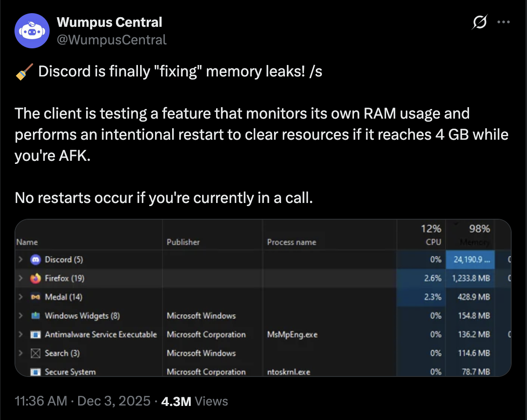Open the Grok slash-circle icon
Viewport: 527px width, 420px height.
480,22
